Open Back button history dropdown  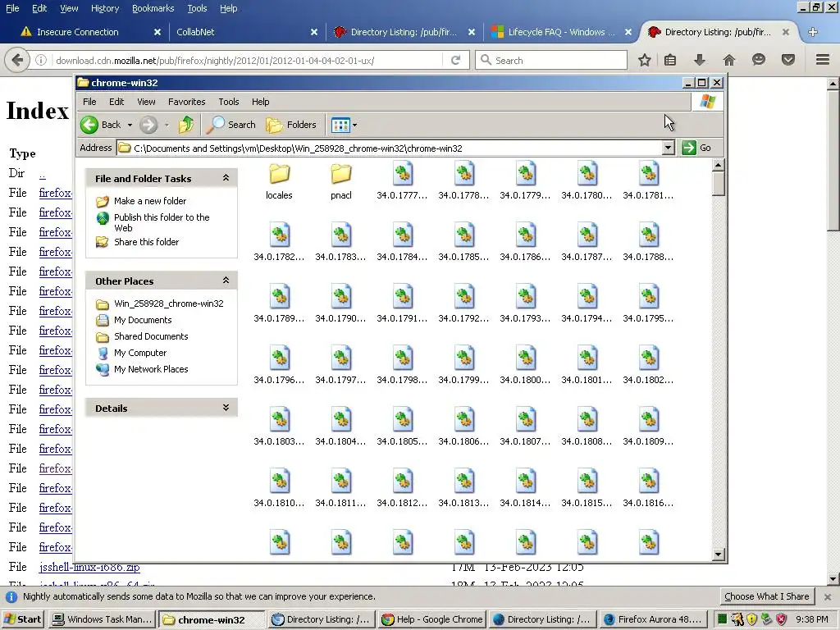(x=130, y=125)
